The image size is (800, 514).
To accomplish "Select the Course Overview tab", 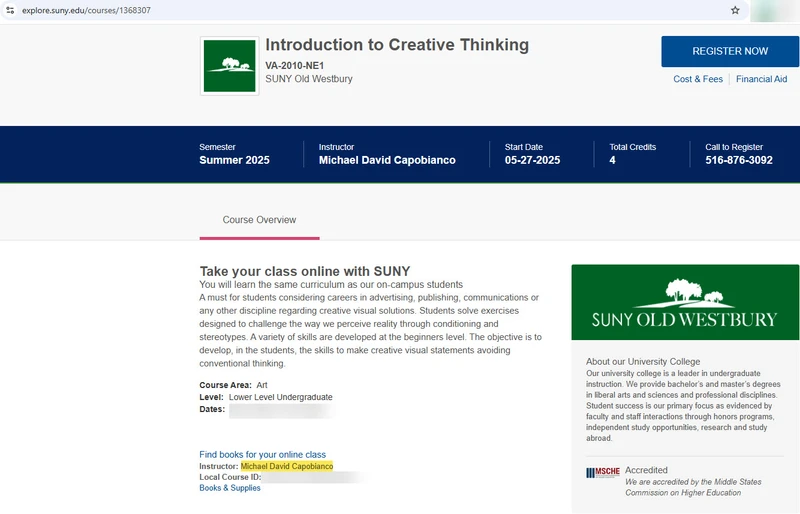I will pyautogui.click(x=259, y=220).
